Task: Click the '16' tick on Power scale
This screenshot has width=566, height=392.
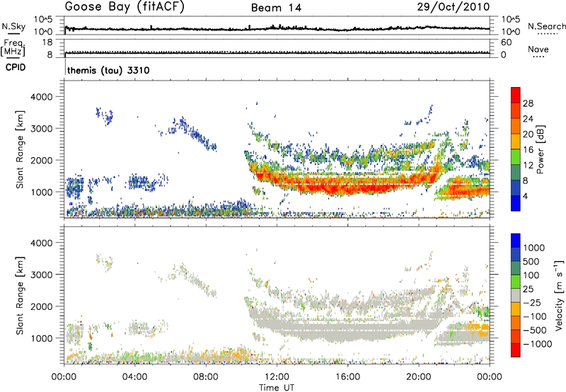Action: (x=528, y=150)
